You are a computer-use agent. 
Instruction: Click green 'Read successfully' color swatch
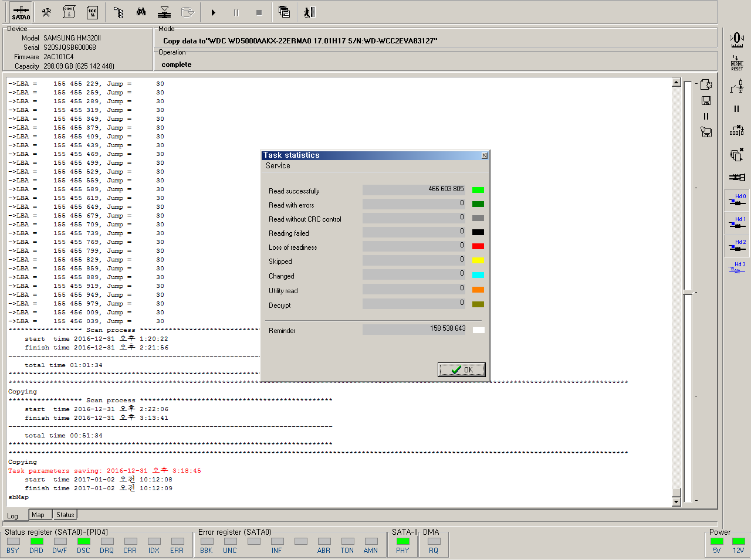[x=478, y=190]
